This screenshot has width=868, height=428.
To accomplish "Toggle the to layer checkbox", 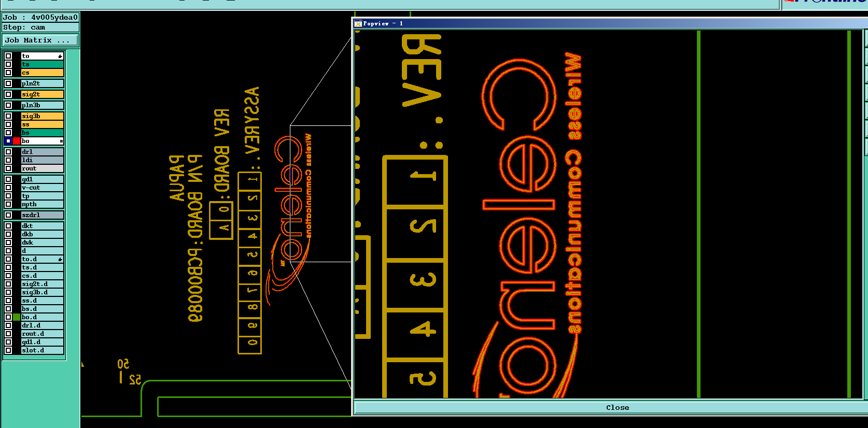I will coord(8,56).
